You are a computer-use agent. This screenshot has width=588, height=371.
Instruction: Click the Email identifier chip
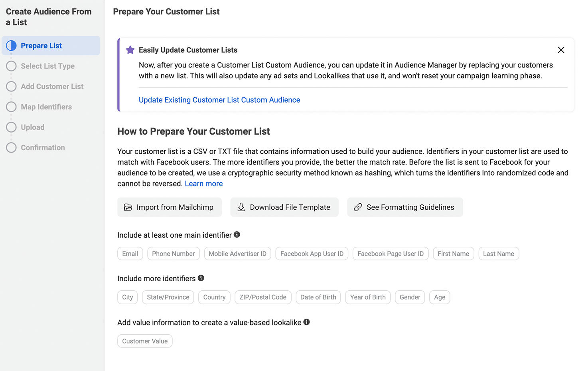(130, 254)
